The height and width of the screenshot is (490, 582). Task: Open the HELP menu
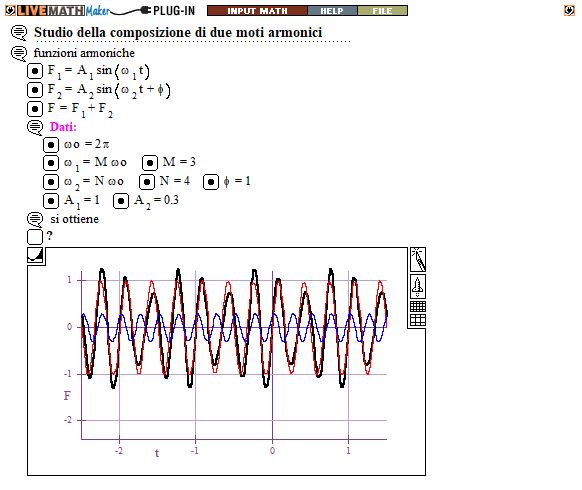[332, 11]
